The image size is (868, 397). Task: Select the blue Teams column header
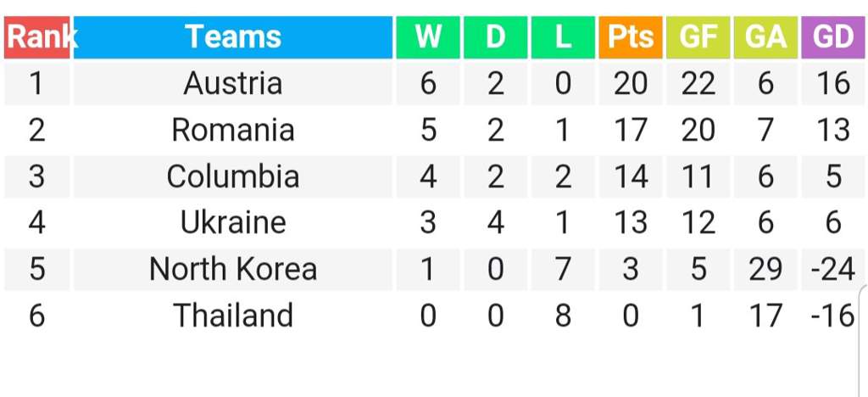point(233,37)
